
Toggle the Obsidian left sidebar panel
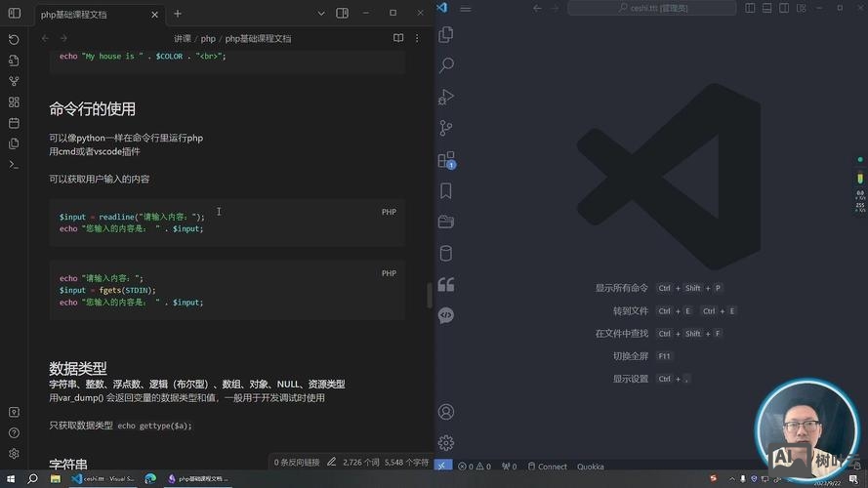15,14
